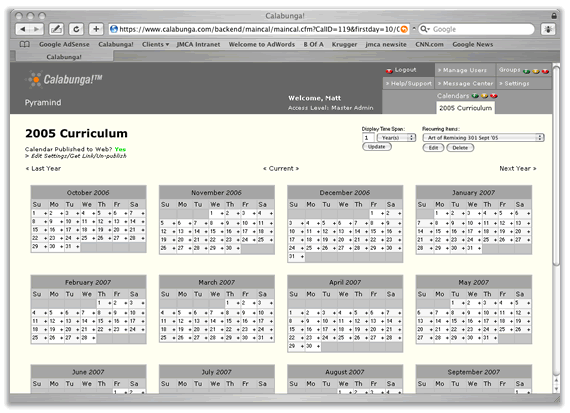Click the red icon beside Logout

pyautogui.click(x=389, y=71)
